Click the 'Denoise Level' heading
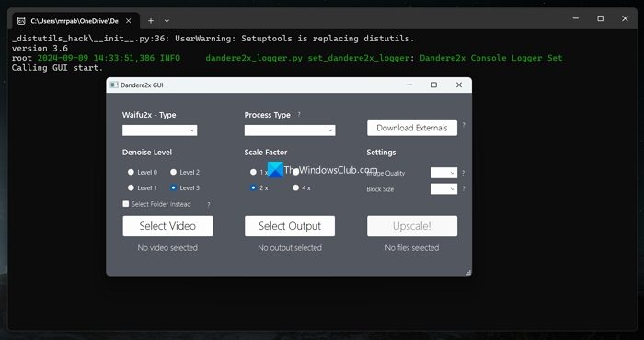Image resolution: width=644 pixels, height=340 pixels. coord(147,153)
